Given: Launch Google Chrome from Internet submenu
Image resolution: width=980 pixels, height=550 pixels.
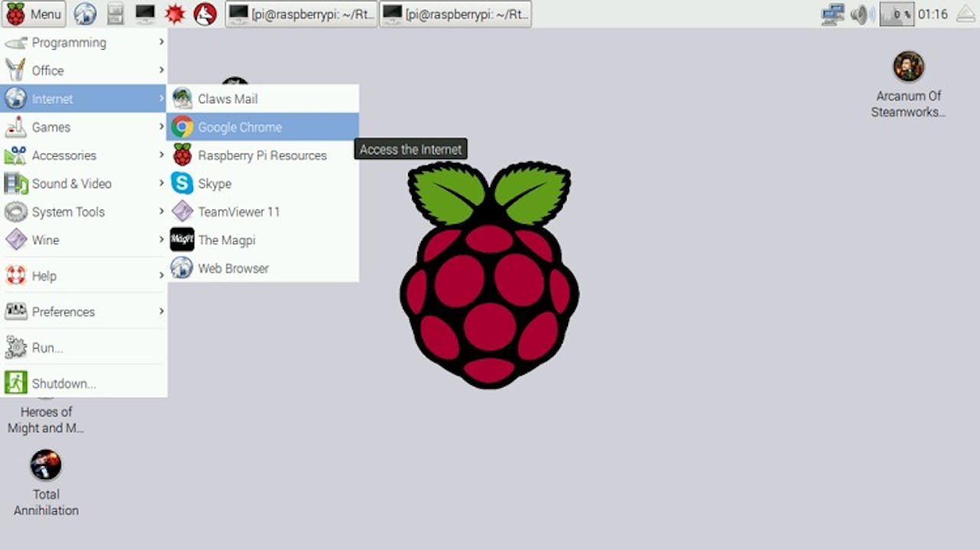Looking at the screenshot, I should coord(263,127).
